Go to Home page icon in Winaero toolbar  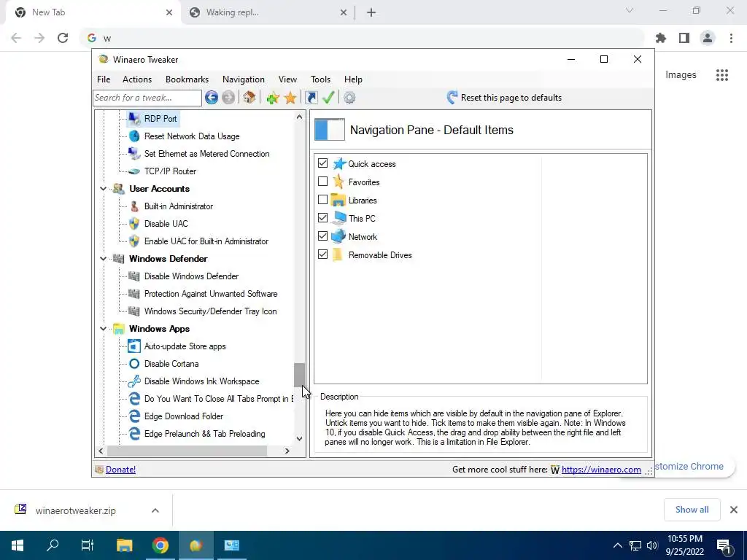249,98
